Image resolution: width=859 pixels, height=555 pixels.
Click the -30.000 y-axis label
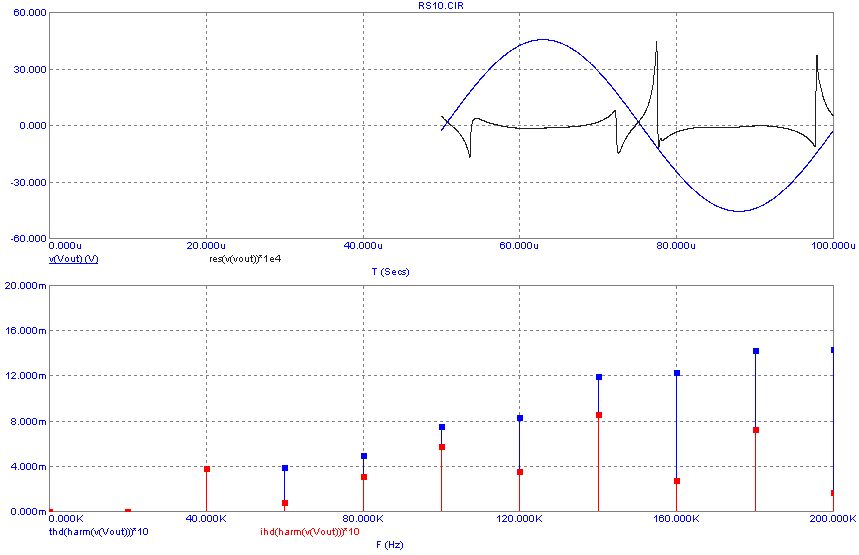pyautogui.click(x=28, y=182)
